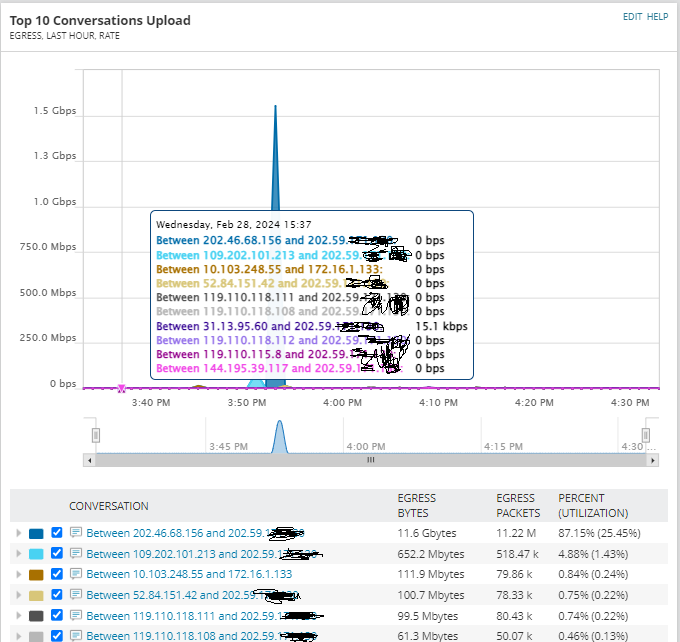Toggle checkbox for 109.202.101.213 conversation

(x=57, y=553)
